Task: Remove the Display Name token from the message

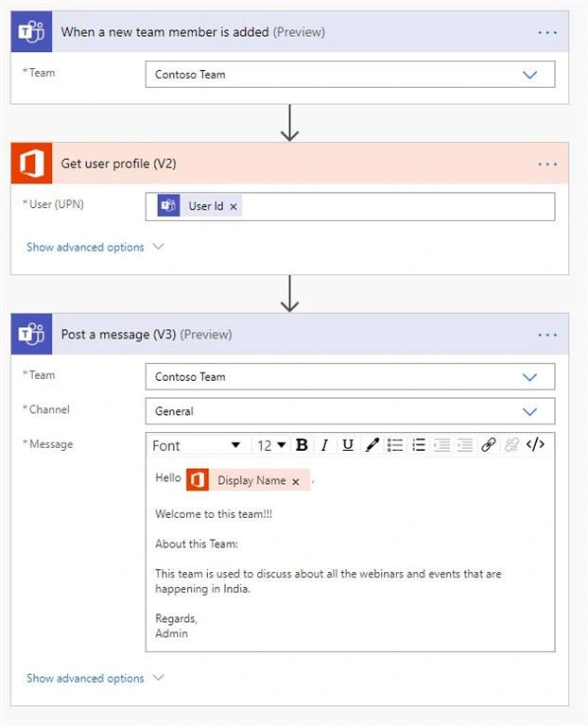Action: (295, 481)
